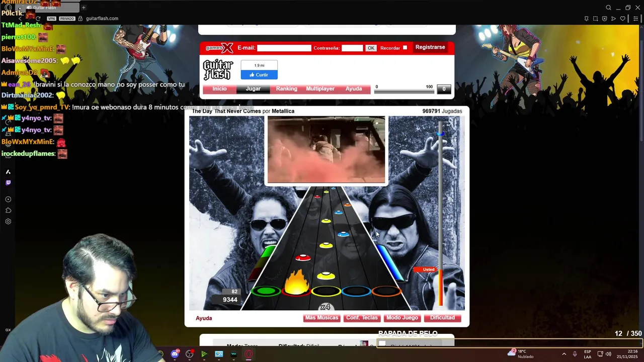Click the send/flow arrow icon in the toolbar

click(x=613, y=19)
